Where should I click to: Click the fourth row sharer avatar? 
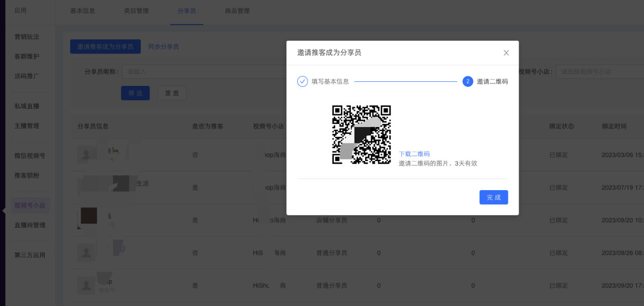pos(86,253)
